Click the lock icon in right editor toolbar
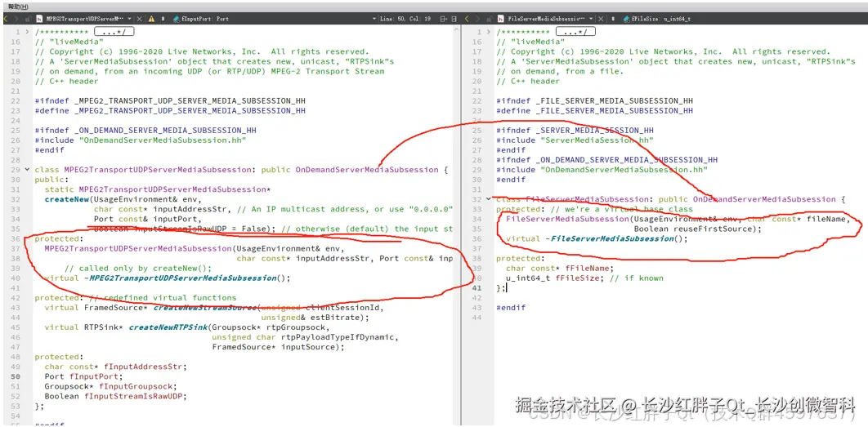 pyautogui.click(x=490, y=19)
